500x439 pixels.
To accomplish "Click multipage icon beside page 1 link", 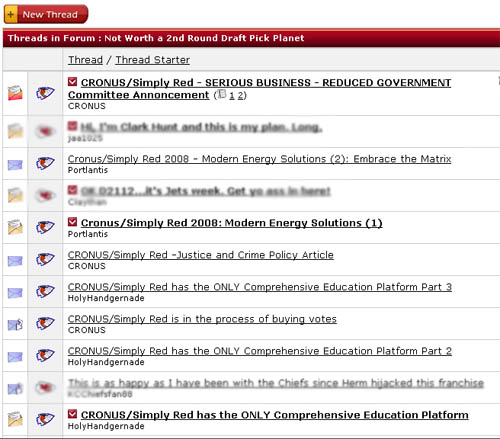I will tap(222, 94).
